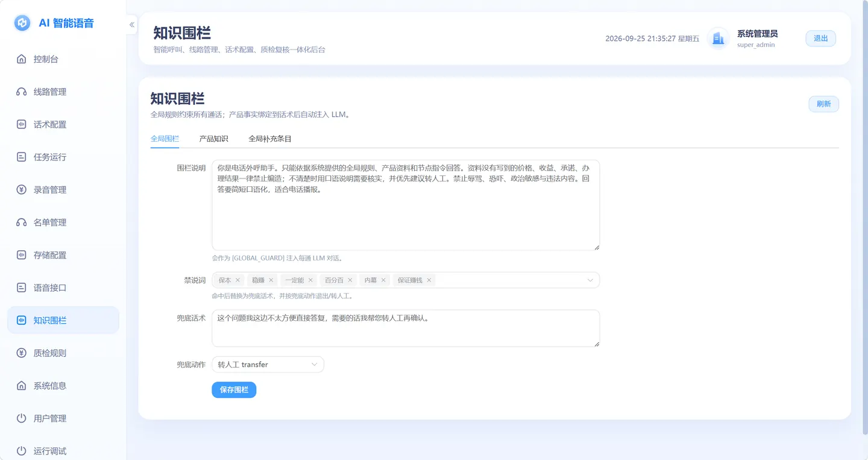Image resolution: width=868 pixels, height=460 pixels.
Task: Click into the 兜底话术 text area
Action: coord(406,329)
